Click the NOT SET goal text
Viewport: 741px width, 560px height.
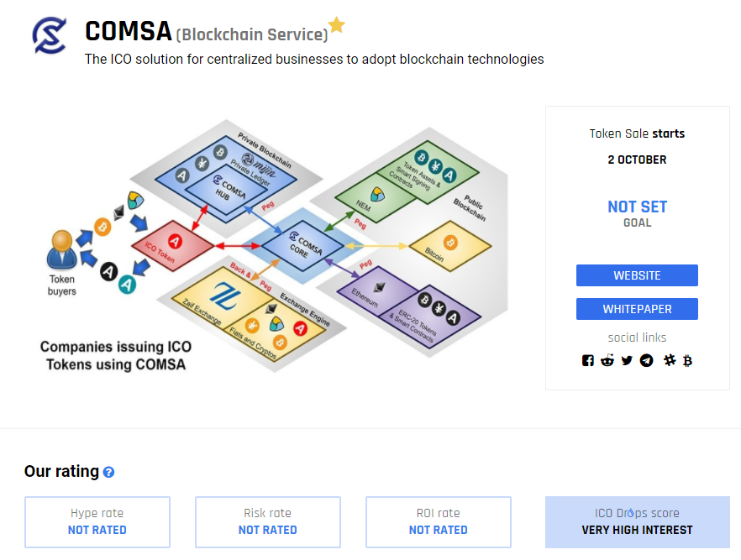coord(637,207)
